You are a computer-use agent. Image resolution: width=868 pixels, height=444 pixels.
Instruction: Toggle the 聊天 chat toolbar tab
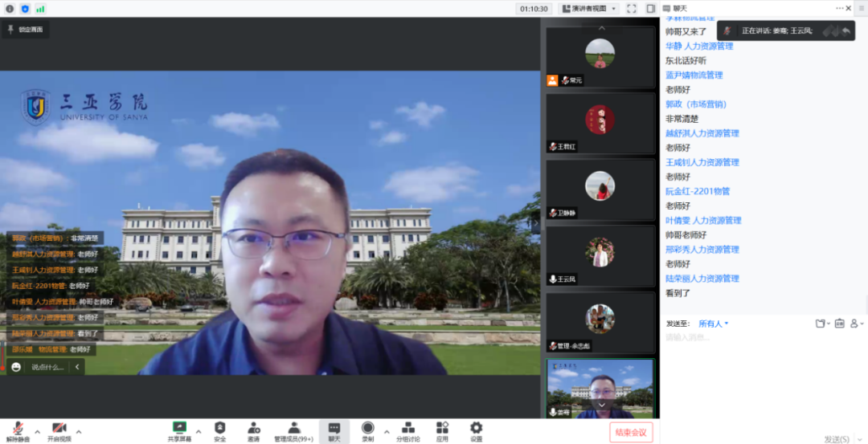334,431
